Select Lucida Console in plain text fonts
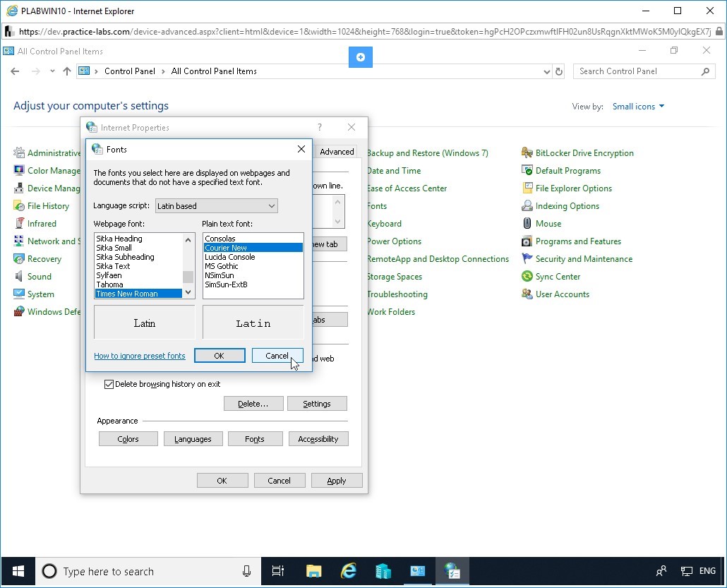This screenshot has width=727, height=588. [x=253, y=257]
